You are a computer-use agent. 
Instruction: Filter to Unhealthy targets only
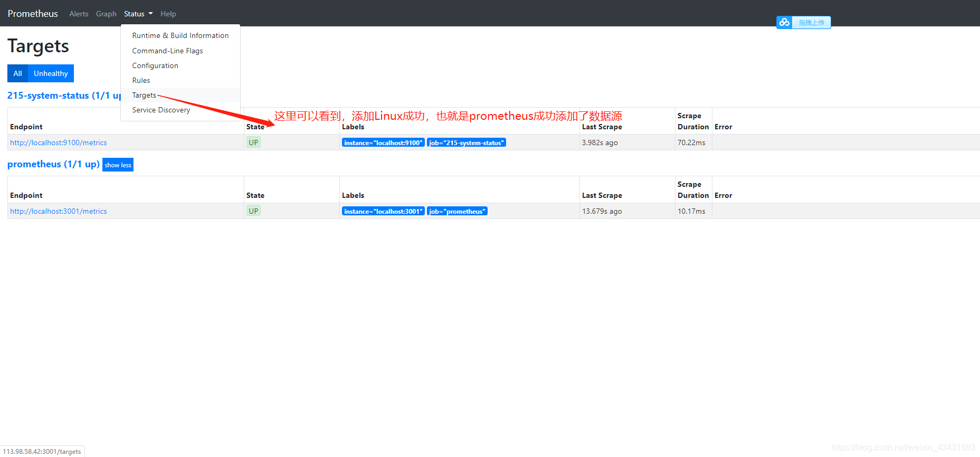point(51,73)
